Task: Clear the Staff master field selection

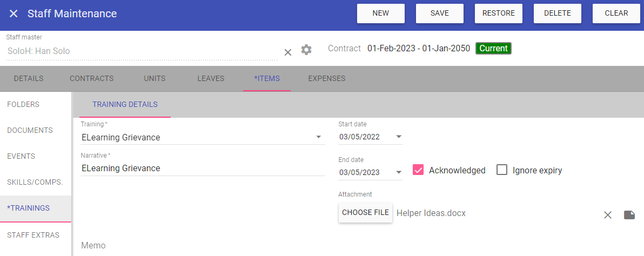Action: coord(288,52)
